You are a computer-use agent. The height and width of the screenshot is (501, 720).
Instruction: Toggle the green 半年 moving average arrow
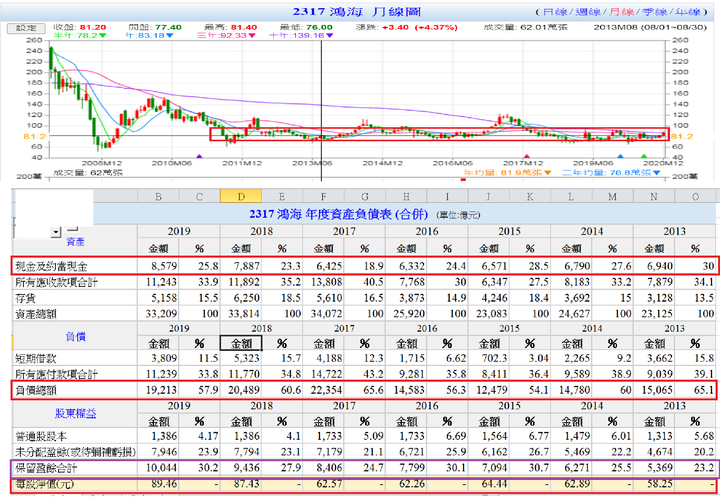tap(102, 35)
